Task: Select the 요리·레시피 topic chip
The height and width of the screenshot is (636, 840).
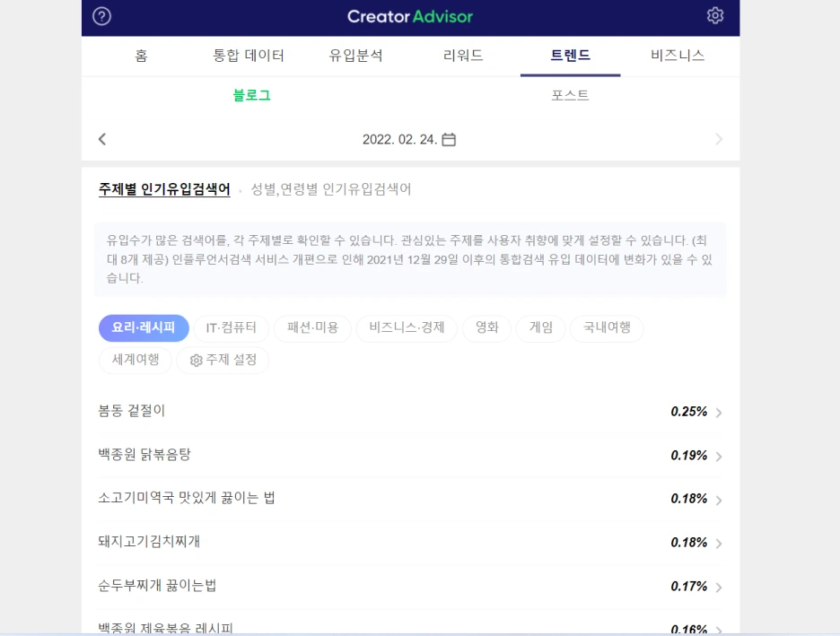Action: [144, 327]
